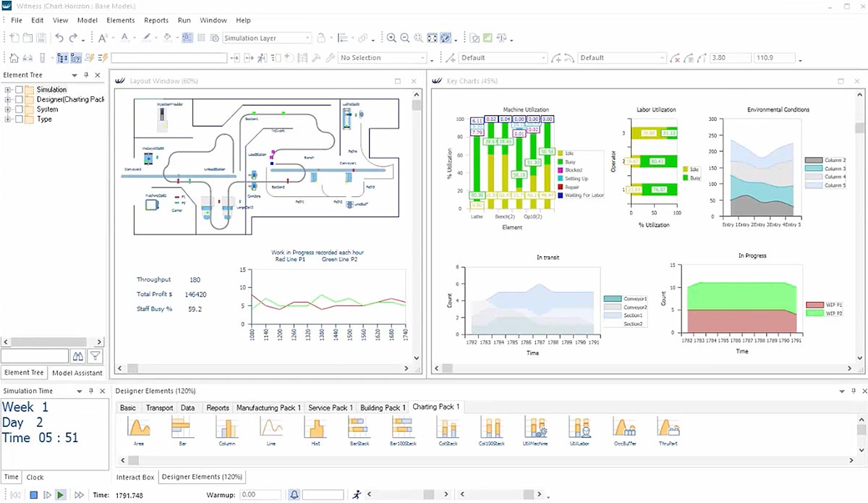Click the Hist chart designer element
This screenshot has width=868, height=503.
click(x=315, y=428)
